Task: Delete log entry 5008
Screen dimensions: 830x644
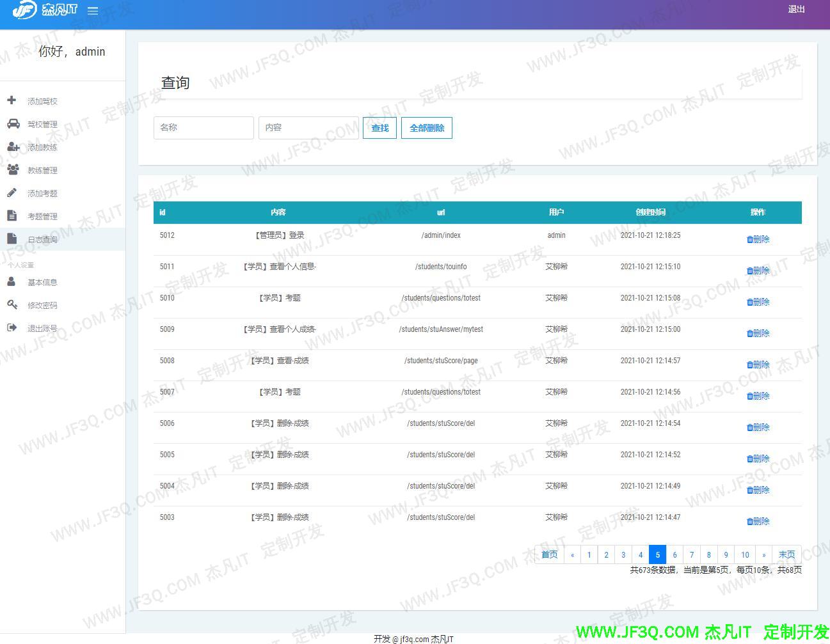Action: (758, 365)
